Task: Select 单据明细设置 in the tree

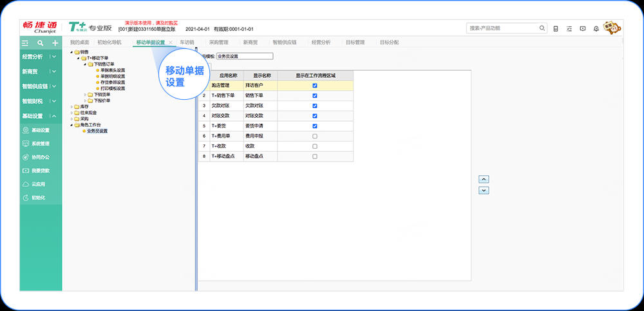Action: point(113,77)
